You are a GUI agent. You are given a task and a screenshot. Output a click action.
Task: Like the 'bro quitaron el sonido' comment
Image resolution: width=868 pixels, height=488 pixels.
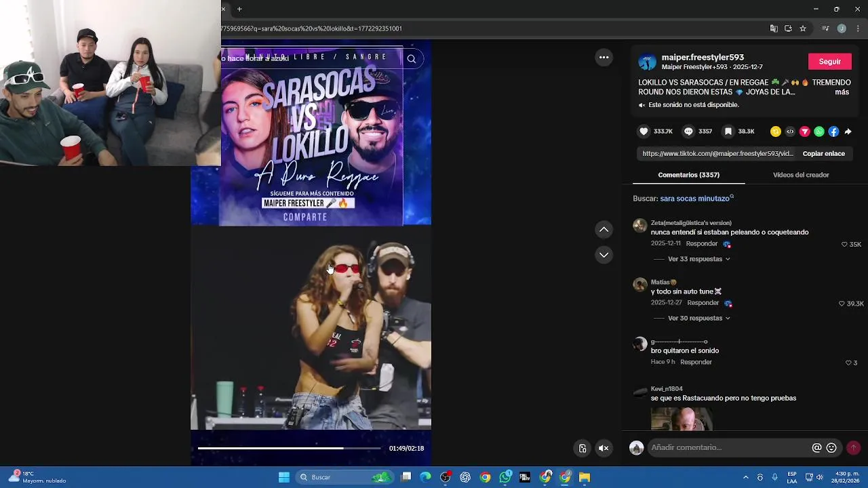(x=848, y=363)
